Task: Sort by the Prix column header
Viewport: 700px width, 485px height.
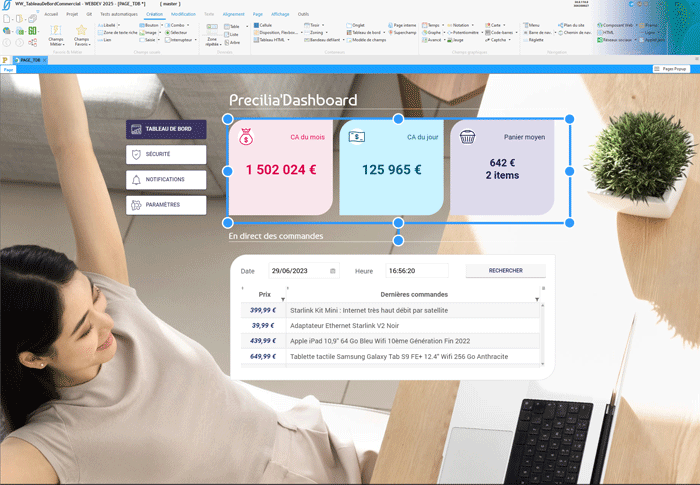Action: [x=263, y=294]
